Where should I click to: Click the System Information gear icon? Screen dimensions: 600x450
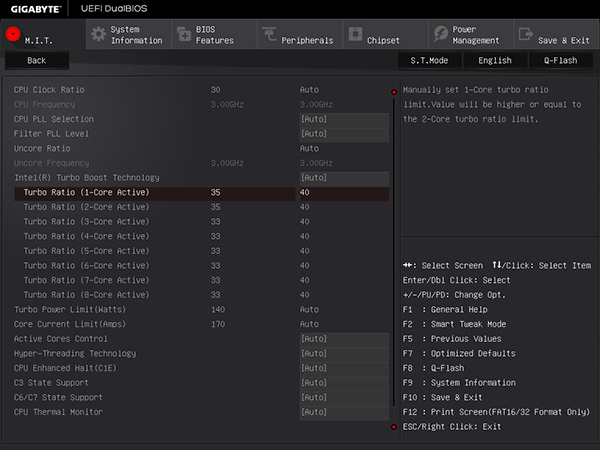point(98,34)
